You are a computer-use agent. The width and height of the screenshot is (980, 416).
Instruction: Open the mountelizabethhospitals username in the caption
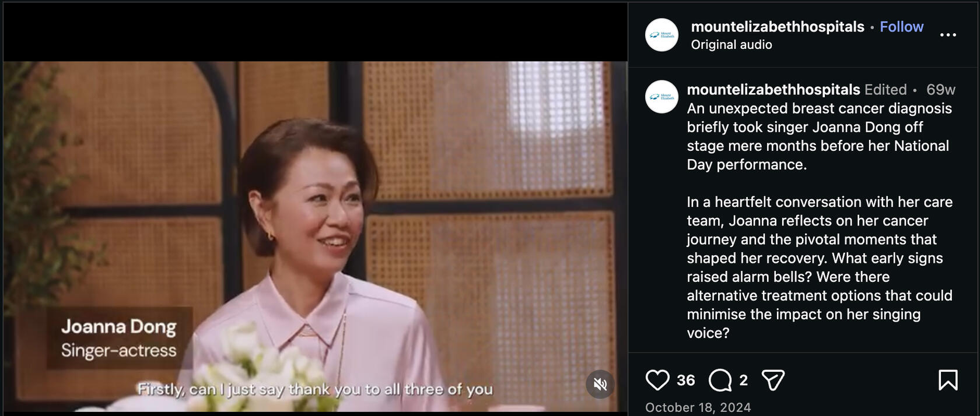pyautogui.click(x=773, y=90)
